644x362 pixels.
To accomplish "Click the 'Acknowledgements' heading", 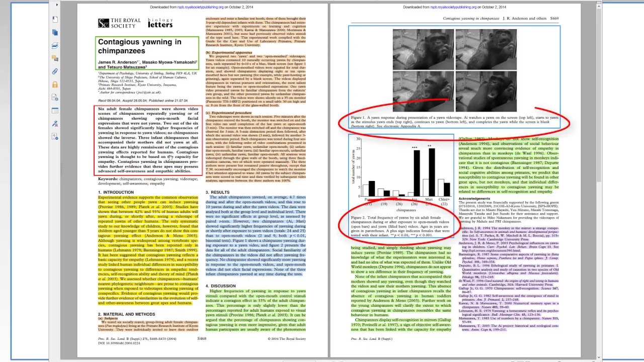I will [474, 199].
